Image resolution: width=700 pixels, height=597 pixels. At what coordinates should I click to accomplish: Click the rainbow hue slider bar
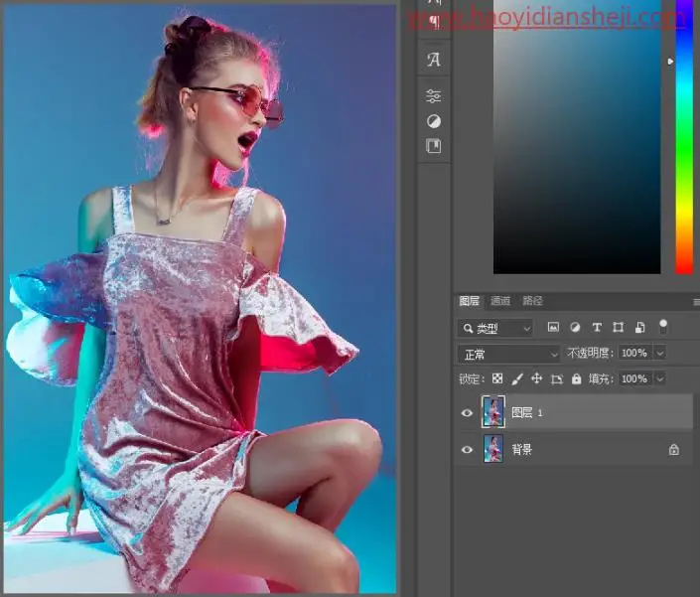[684, 137]
